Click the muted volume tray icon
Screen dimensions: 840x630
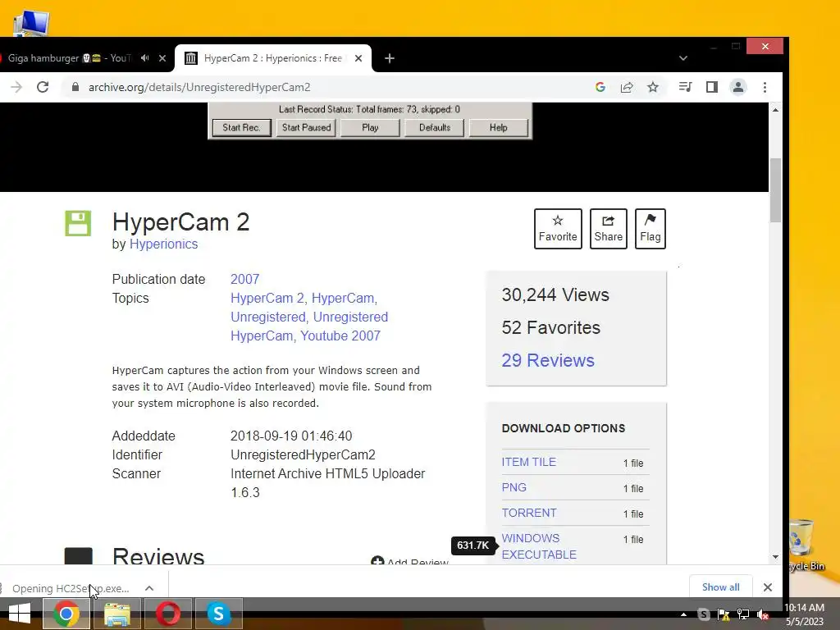(763, 614)
